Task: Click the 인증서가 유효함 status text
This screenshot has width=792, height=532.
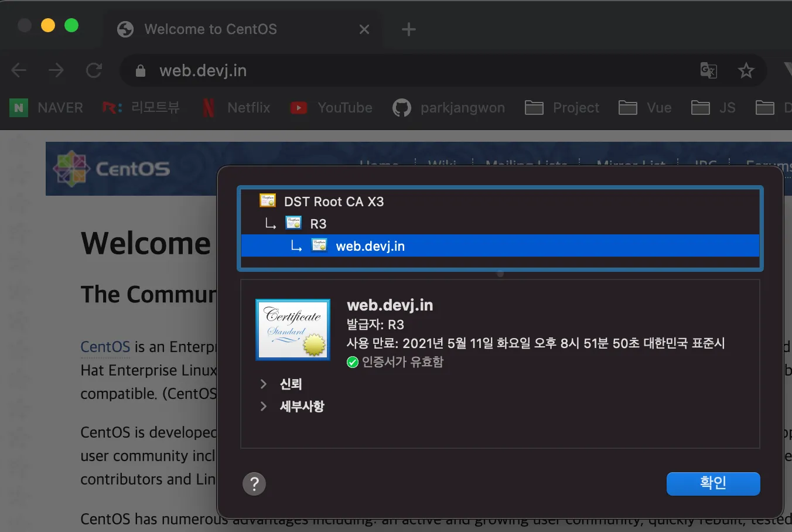Action: coord(402,362)
